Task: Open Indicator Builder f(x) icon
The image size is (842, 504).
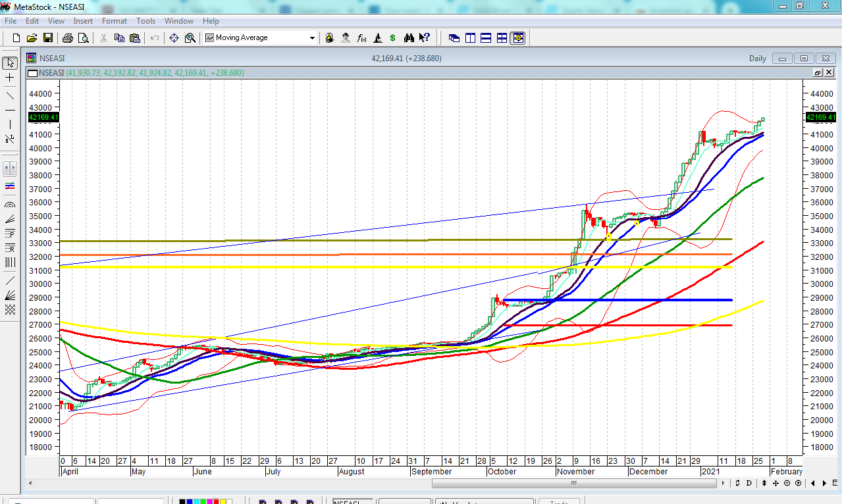Action: [x=361, y=38]
